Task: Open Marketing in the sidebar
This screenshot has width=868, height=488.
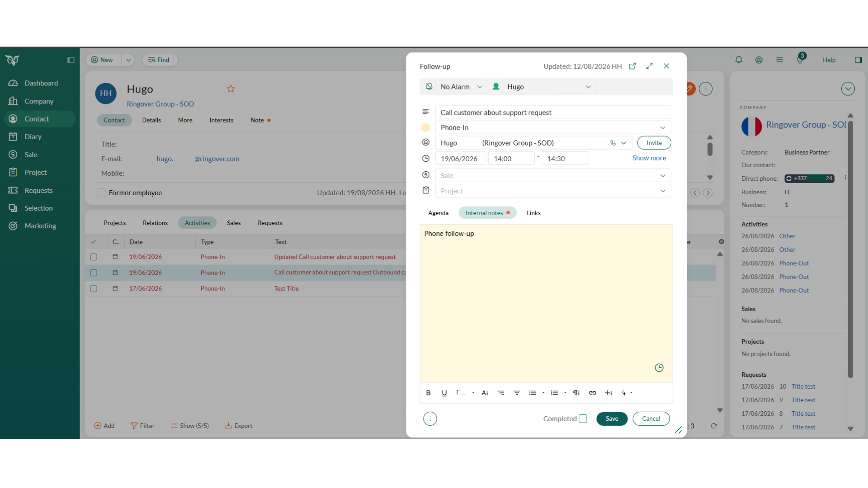Action: tap(40, 226)
